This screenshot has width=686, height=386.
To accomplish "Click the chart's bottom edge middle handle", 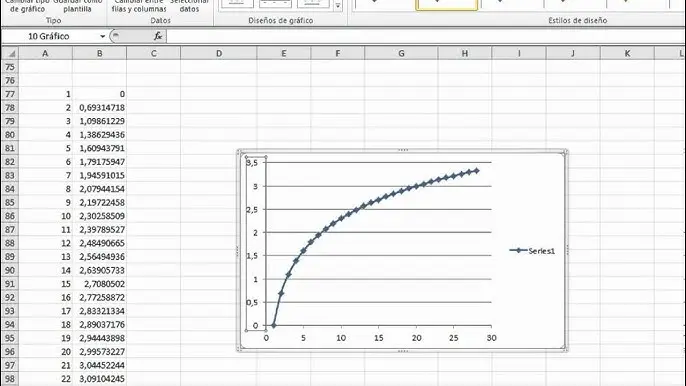I will (x=402, y=351).
